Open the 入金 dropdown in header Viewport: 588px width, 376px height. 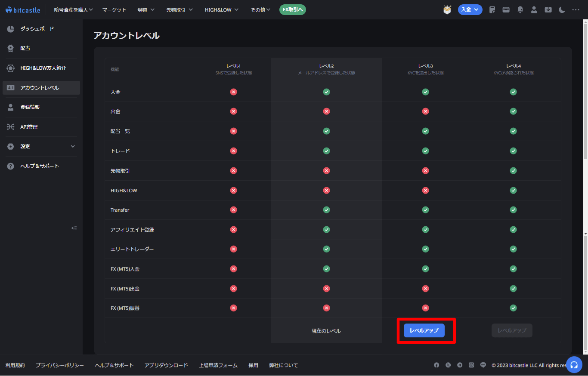coord(470,9)
